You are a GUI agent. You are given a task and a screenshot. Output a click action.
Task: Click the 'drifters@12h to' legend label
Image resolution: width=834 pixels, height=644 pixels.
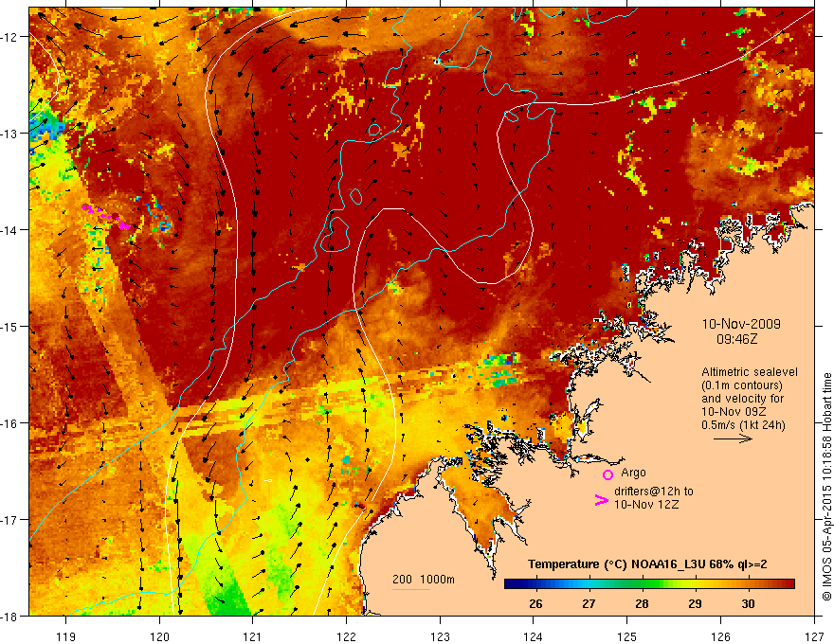click(654, 492)
